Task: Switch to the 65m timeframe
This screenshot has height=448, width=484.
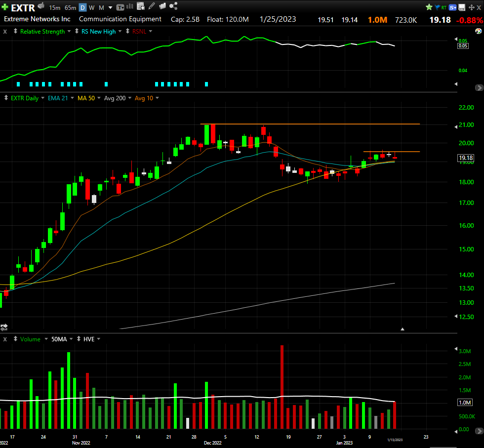Action: click(70, 8)
